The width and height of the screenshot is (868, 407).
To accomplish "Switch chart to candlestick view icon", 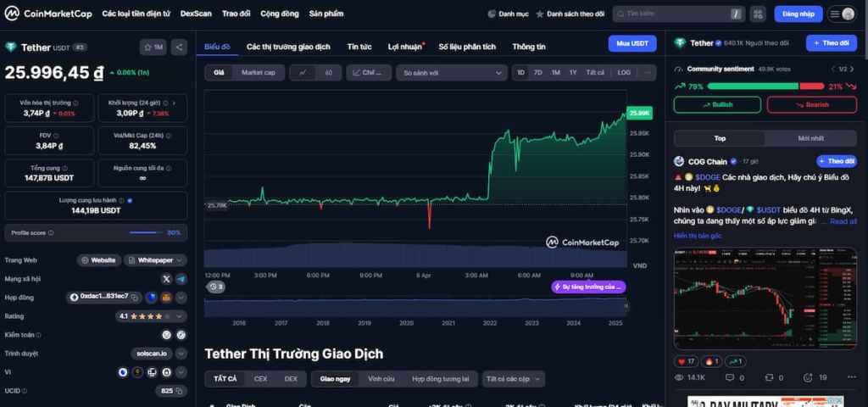I will click(328, 73).
